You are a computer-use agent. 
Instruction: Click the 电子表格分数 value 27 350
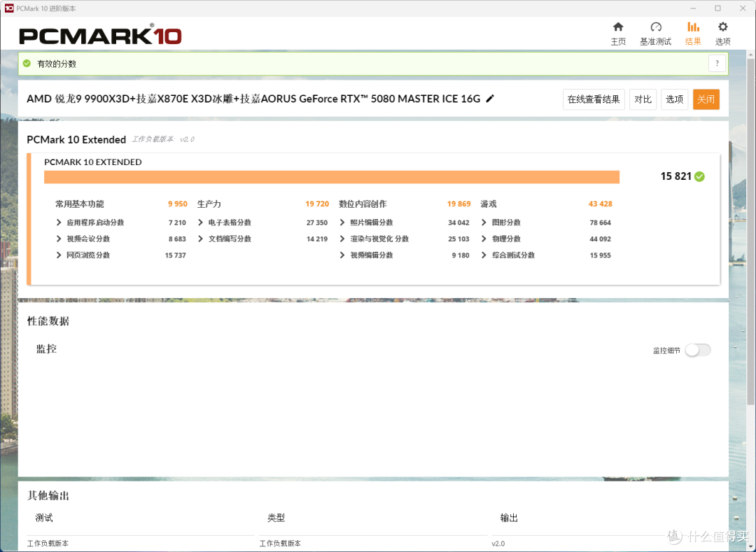pyautogui.click(x=317, y=222)
